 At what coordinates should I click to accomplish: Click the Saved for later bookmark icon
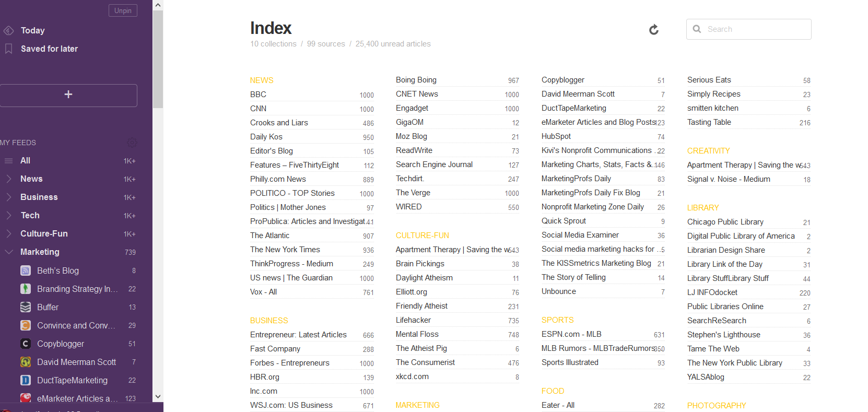click(x=8, y=49)
